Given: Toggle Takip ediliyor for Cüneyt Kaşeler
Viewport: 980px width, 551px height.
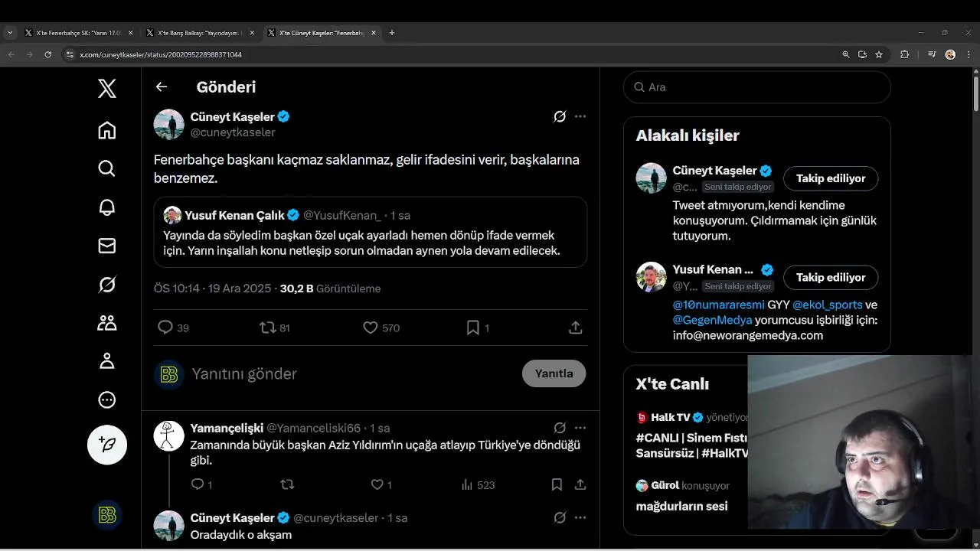Looking at the screenshot, I should click(x=831, y=178).
